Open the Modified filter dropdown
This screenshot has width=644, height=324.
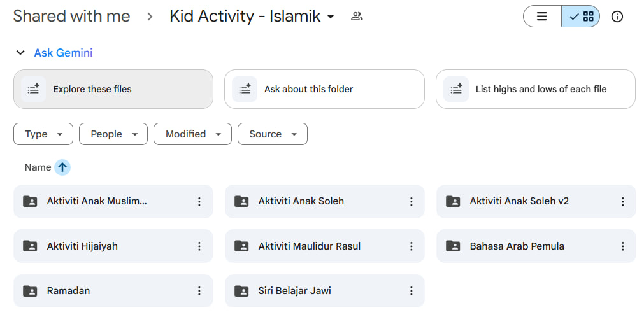click(x=192, y=134)
